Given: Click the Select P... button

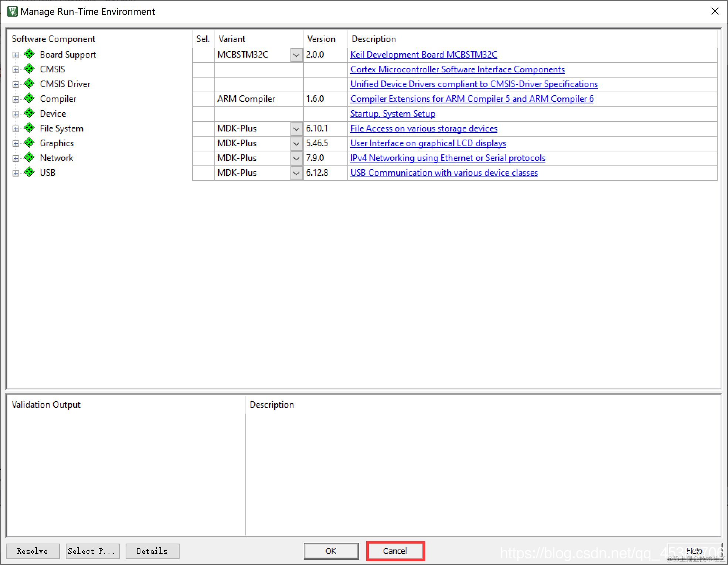Looking at the screenshot, I should click(92, 551).
